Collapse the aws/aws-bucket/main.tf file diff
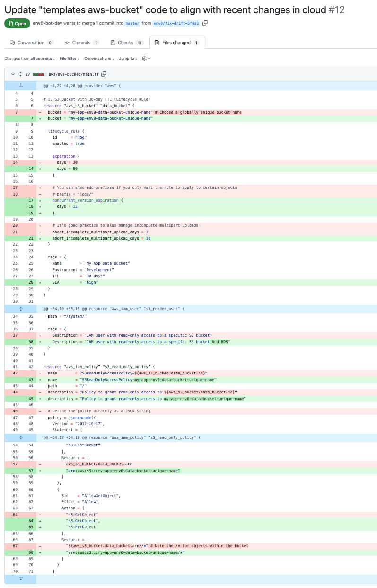The image size is (377, 588). 12,74
